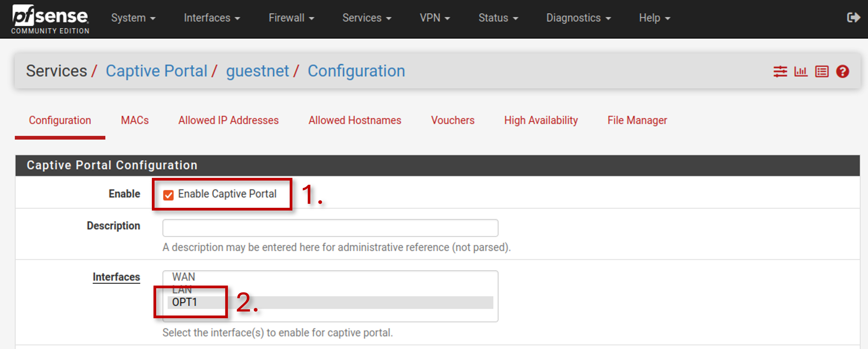Switch to the Vouchers tab
This screenshot has height=349, width=868.
[453, 120]
